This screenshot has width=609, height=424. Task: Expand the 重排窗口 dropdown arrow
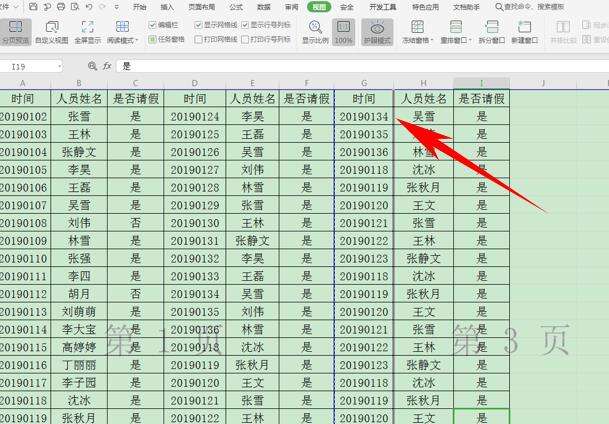(x=470, y=40)
